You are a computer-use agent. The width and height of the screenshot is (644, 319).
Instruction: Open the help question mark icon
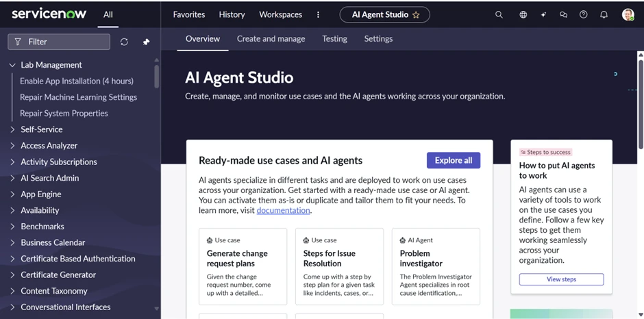pos(584,14)
